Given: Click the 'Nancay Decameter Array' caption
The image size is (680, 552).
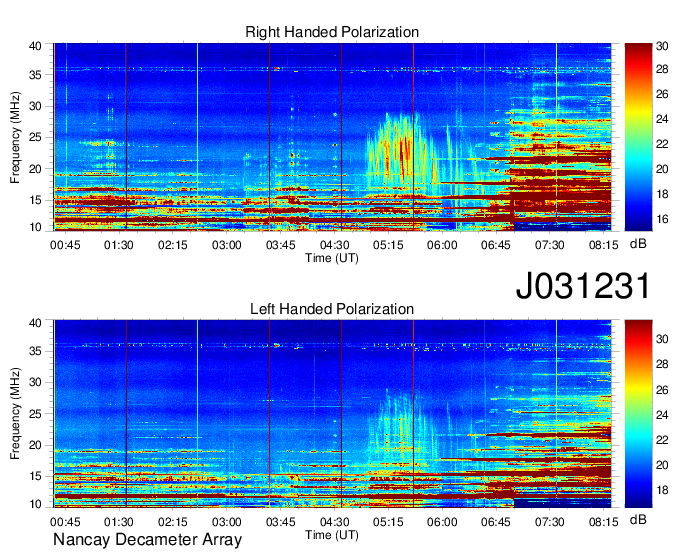Looking at the screenshot, I should [x=147, y=540].
